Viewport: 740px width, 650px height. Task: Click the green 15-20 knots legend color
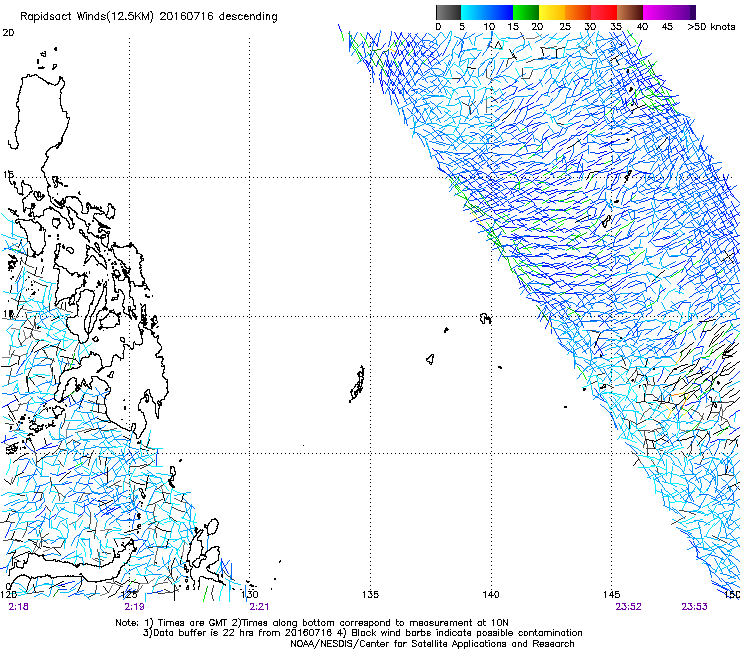526,12
